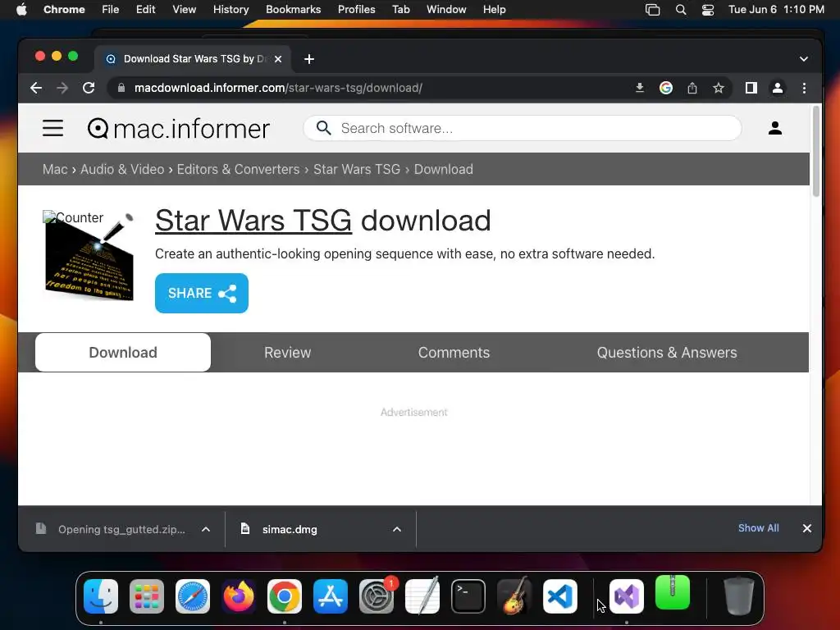Click the Star Wars TSG app thumbnail
This screenshot has height=630, width=840.
tap(89, 256)
